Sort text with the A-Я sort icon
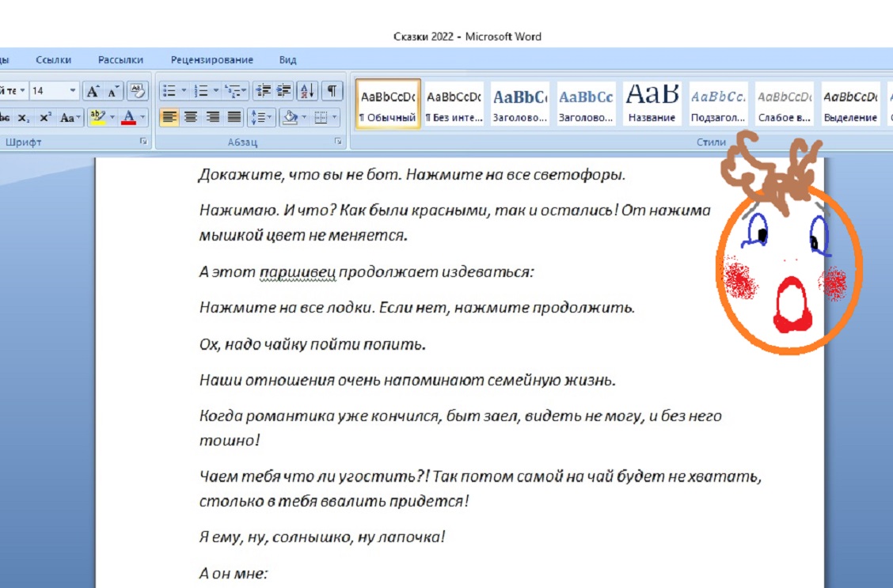Image resolution: width=893 pixels, height=588 pixels. pos(308,91)
